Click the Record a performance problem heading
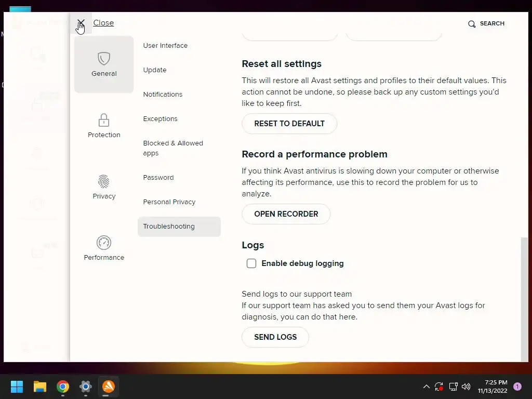The height and width of the screenshot is (399, 532). pos(314,154)
